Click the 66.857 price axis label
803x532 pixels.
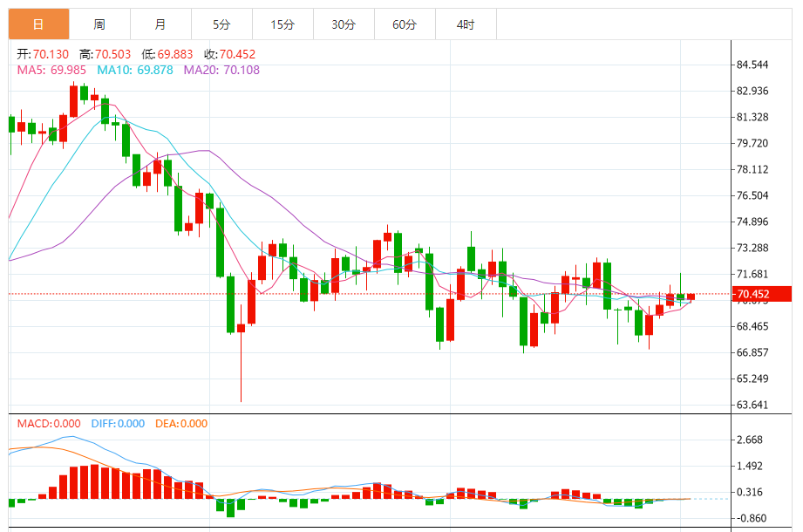[752, 352]
